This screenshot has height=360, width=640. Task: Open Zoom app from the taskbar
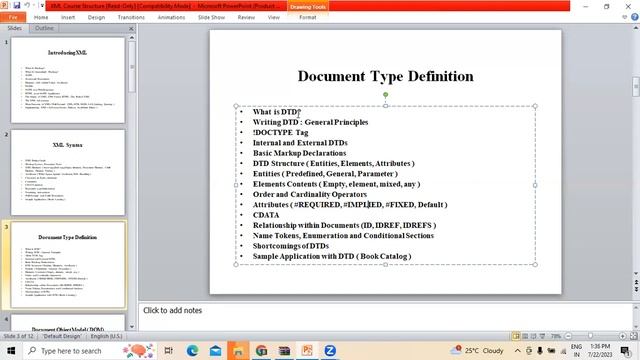tap(330, 351)
